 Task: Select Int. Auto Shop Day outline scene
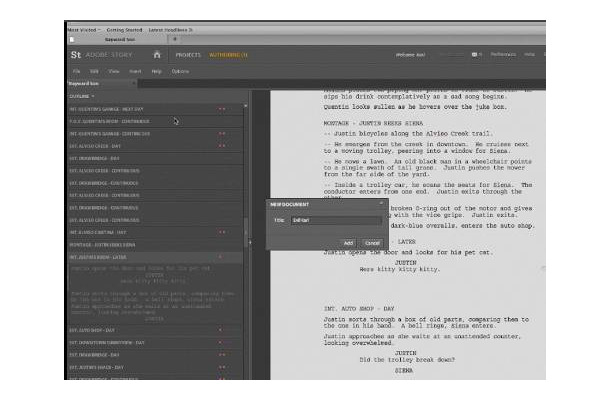pyautogui.click(x=156, y=330)
